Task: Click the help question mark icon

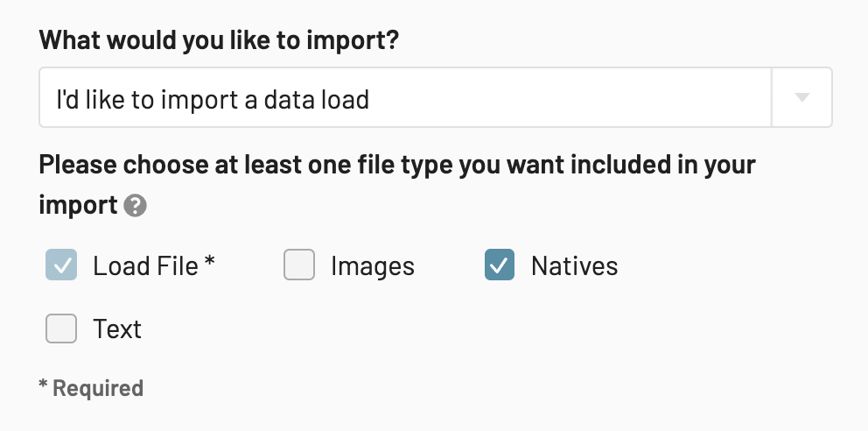Action: click(x=135, y=206)
